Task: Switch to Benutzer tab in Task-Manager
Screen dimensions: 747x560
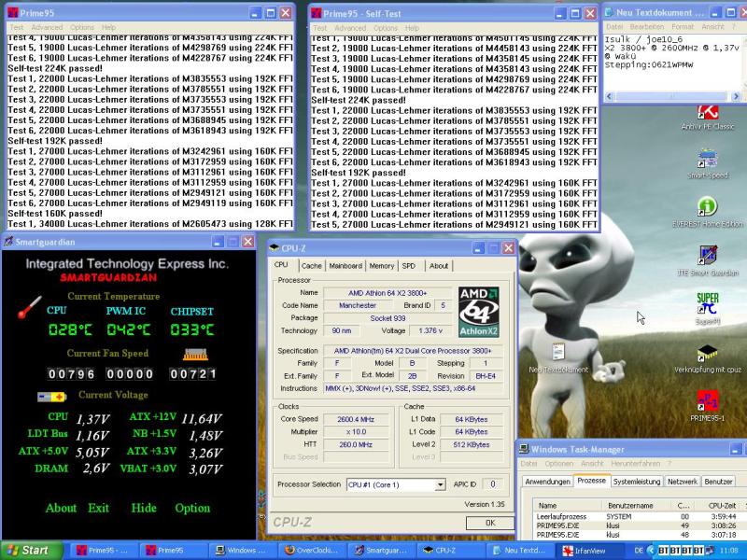Action: point(718,482)
